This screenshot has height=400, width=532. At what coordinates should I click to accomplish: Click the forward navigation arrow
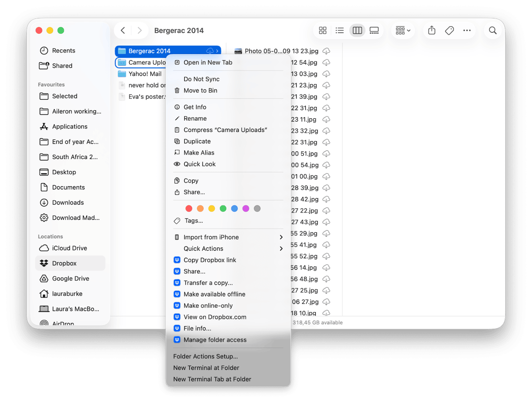pos(139,30)
